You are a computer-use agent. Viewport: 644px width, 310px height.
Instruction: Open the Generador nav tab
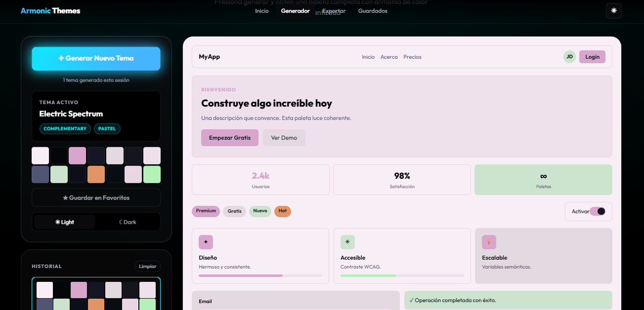(295, 11)
